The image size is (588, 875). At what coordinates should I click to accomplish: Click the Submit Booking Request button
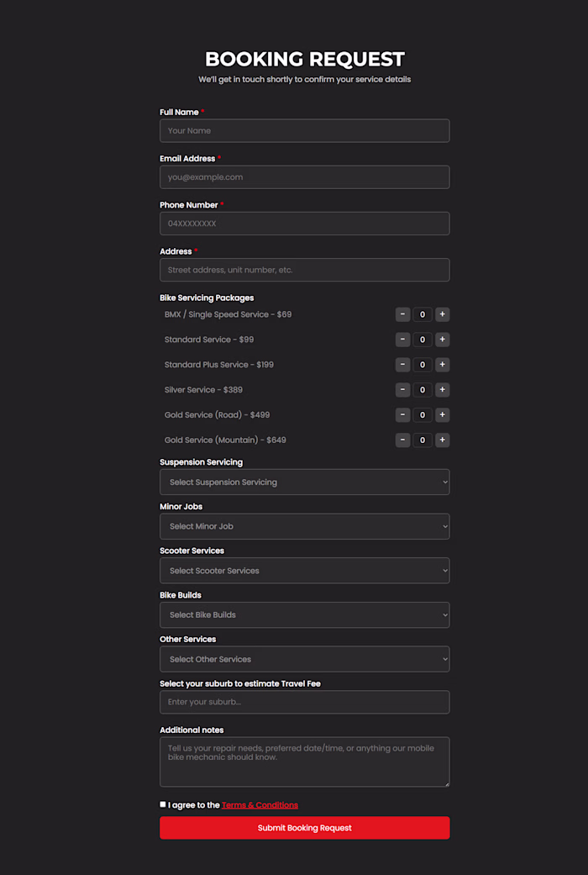304,828
